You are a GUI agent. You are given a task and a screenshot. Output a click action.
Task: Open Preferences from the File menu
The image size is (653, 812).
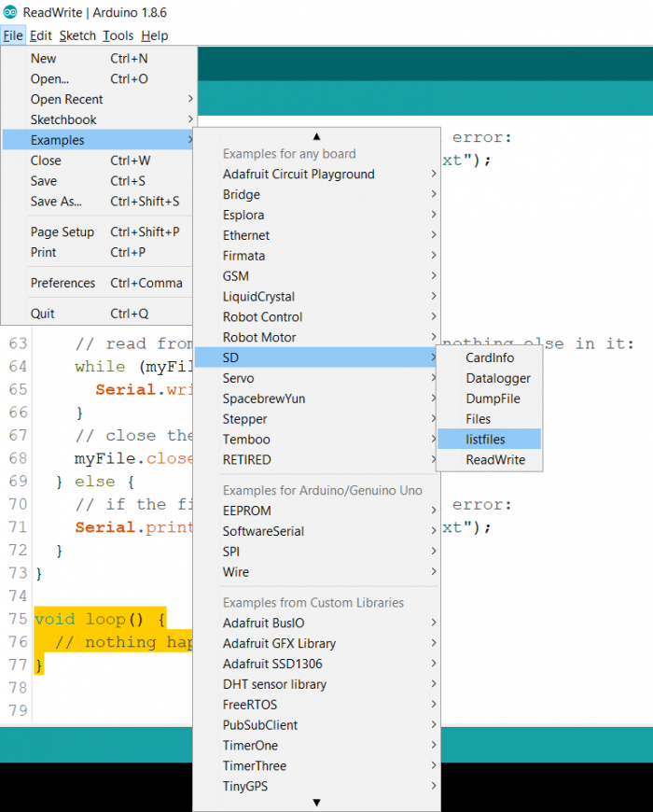[x=98, y=283]
